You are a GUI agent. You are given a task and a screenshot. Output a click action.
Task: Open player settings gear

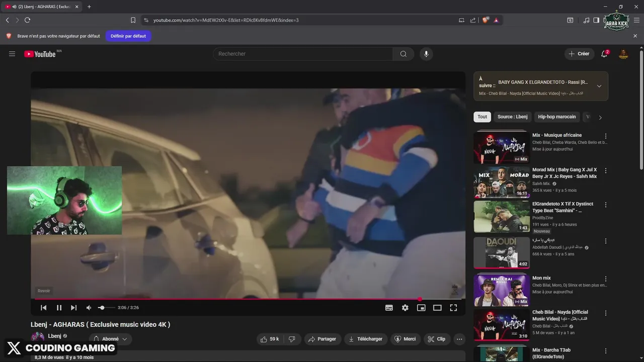coord(405,308)
